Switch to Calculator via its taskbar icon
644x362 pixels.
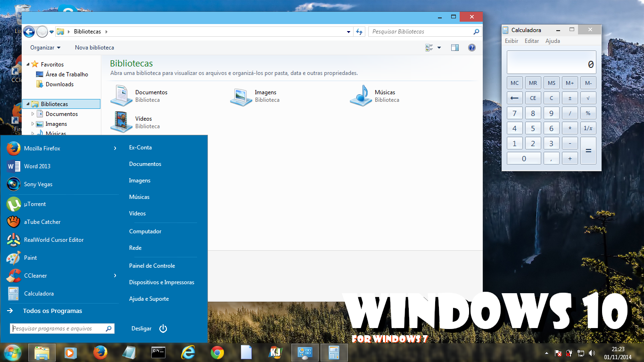point(334,353)
